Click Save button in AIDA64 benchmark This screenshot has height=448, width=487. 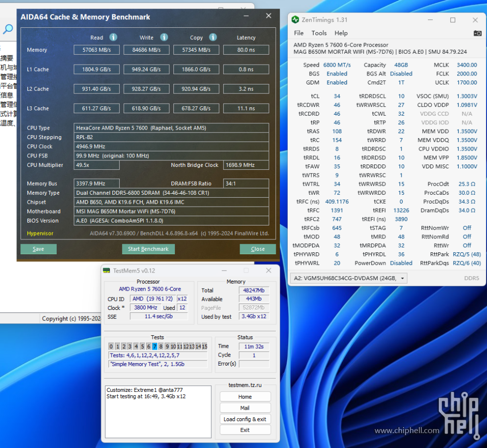tap(39, 249)
